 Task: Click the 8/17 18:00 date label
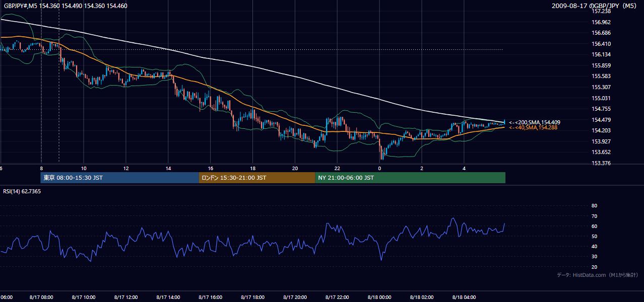[x=253, y=297]
